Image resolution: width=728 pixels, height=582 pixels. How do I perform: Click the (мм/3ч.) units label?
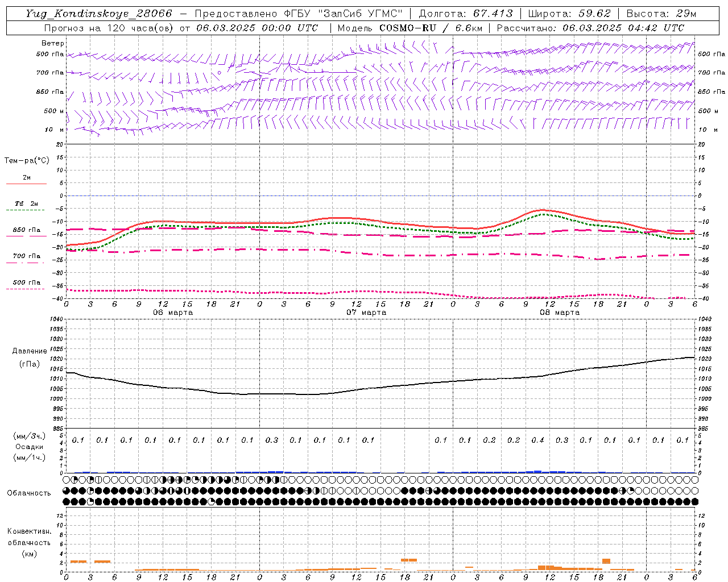click(30, 436)
